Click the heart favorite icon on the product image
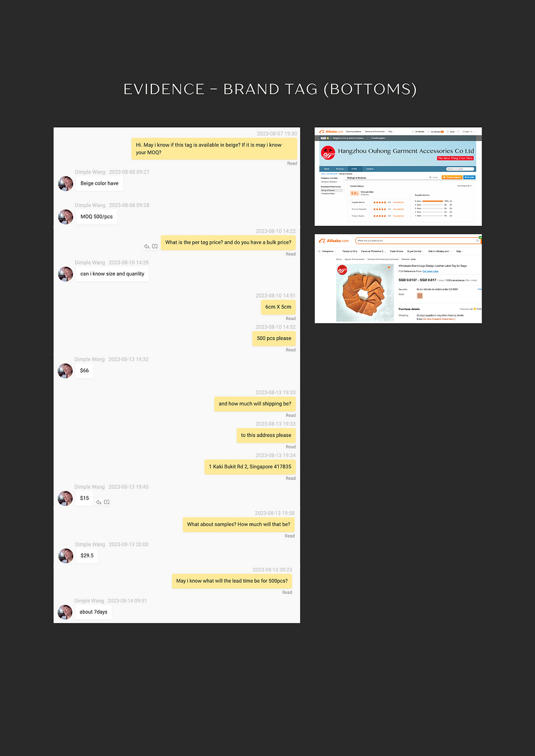The width and height of the screenshot is (535, 756). [389, 268]
